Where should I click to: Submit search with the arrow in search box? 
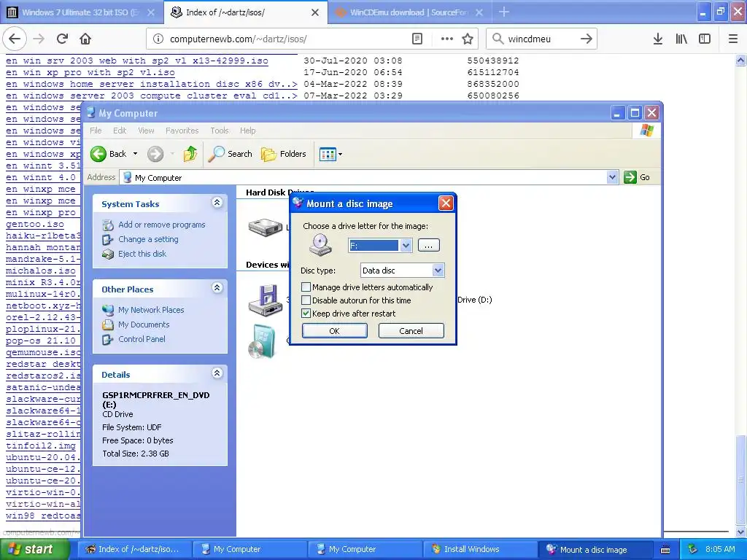(586, 39)
